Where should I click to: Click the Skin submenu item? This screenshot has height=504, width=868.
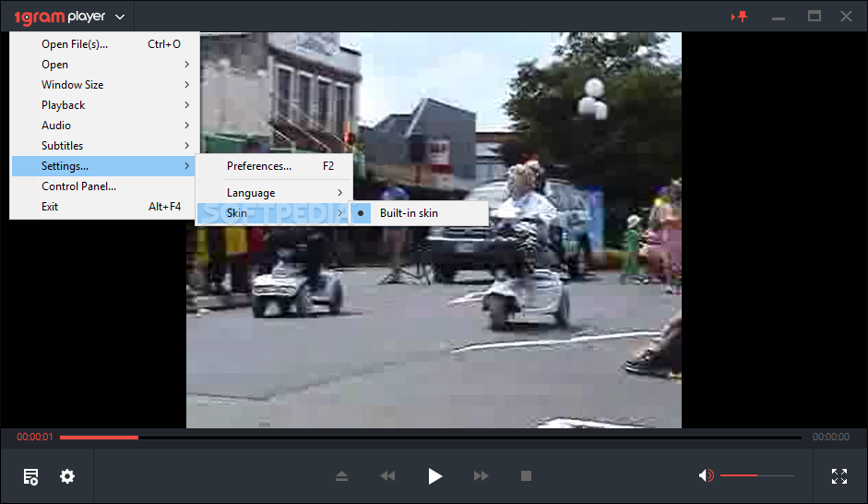[x=273, y=213]
